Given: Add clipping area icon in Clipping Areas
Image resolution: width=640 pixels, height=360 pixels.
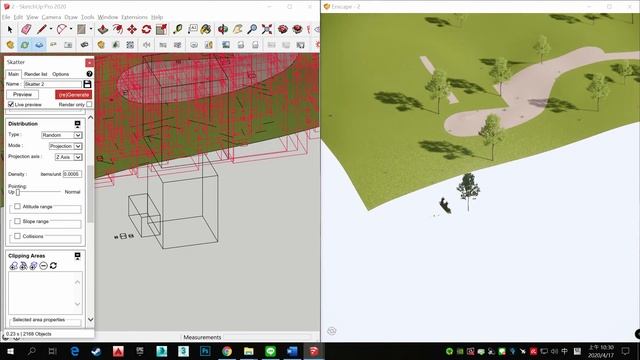Looking at the screenshot, I should pyautogui.click(x=13, y=266).
